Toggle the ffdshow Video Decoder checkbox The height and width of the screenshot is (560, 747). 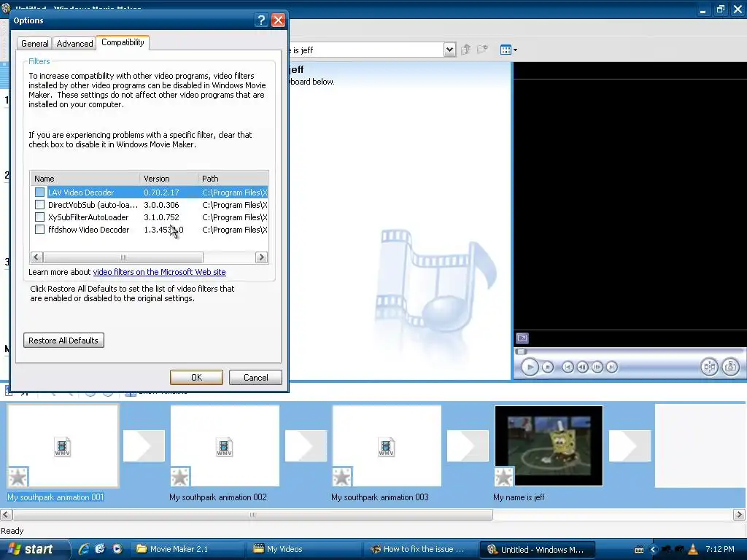[39, 230]
